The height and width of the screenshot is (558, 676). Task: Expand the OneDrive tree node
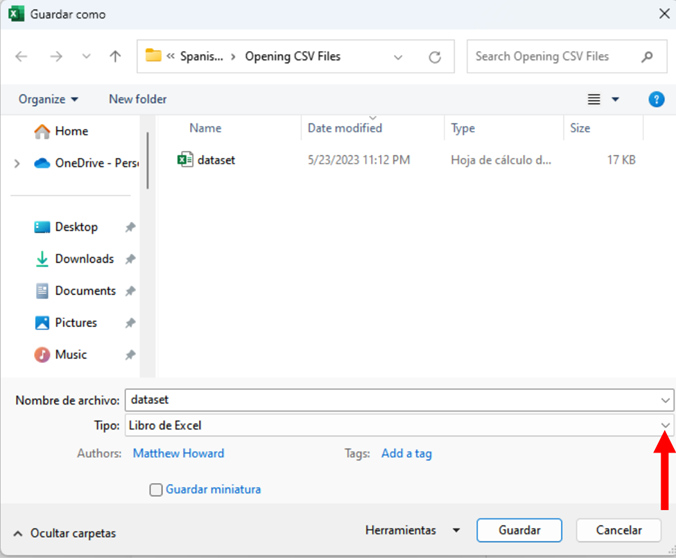coord(17,163)
